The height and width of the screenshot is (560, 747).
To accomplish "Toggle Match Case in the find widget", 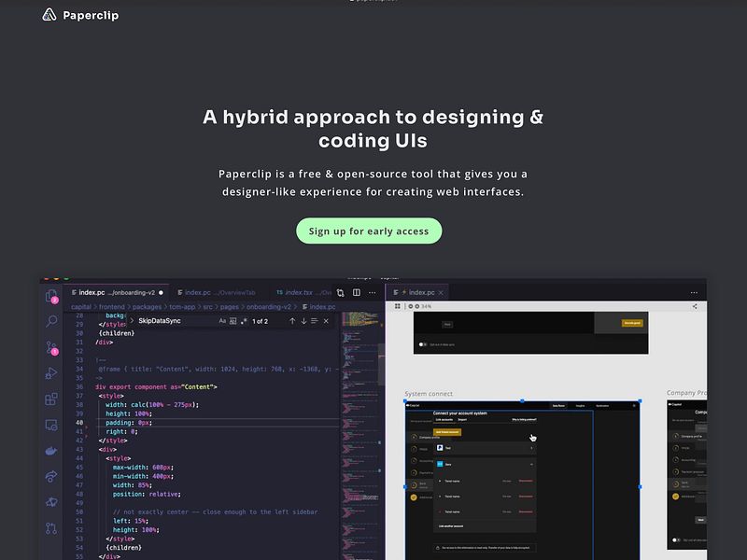I will point(222,321).
